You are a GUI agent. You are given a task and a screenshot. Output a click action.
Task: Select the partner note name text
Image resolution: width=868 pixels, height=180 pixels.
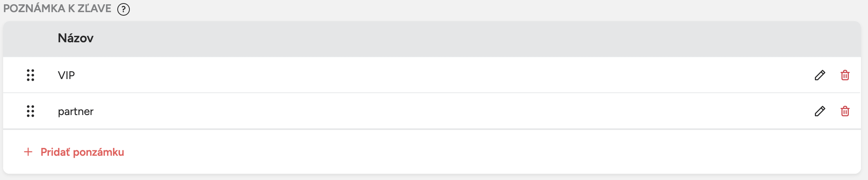75,112
